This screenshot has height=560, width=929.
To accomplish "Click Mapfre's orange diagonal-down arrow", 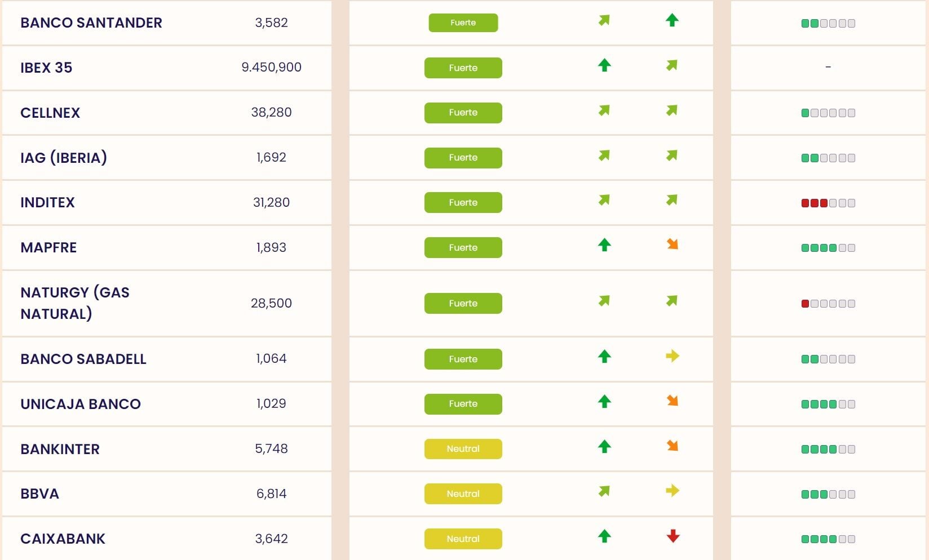I will tap(673, 244).
